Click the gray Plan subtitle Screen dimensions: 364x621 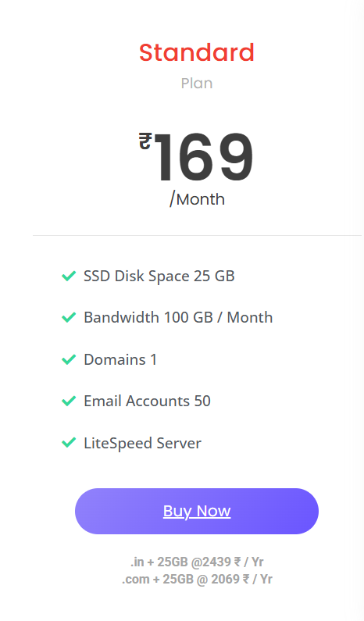click(x=197, y=84)
